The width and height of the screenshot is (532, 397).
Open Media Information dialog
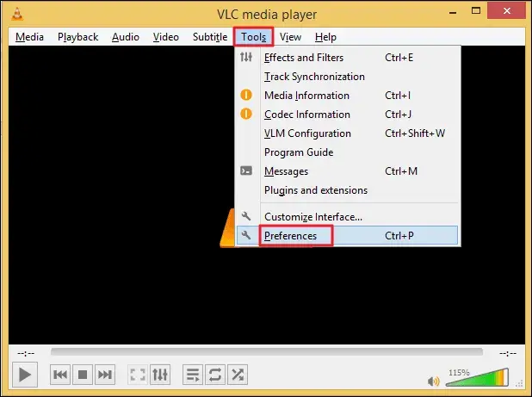(x=347, y=96)
